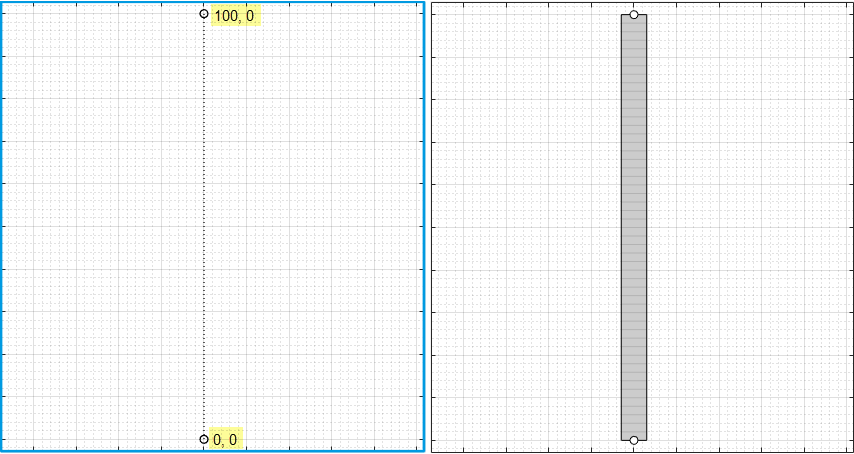Select the bottom control point labeled 0, 0

tap(204, 439)
